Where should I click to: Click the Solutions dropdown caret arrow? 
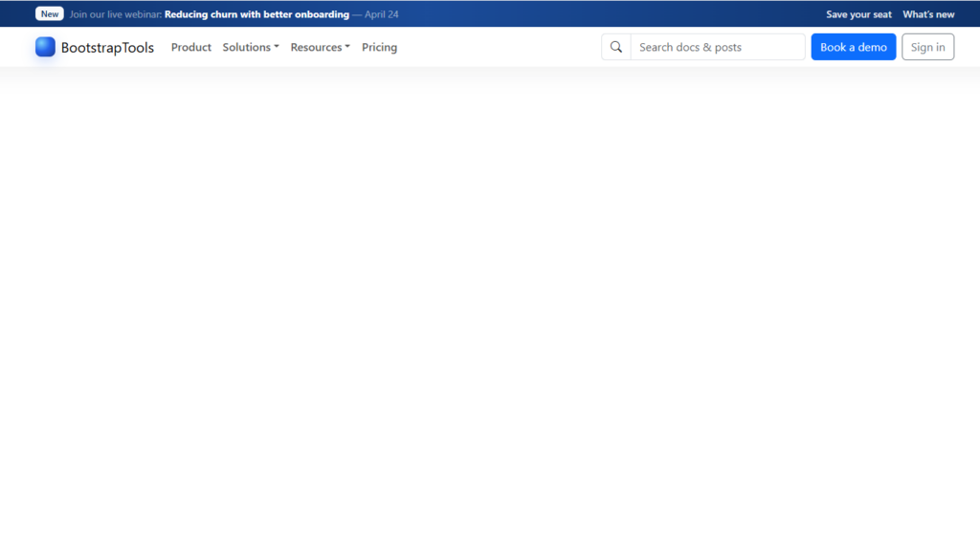coord(277,47)
